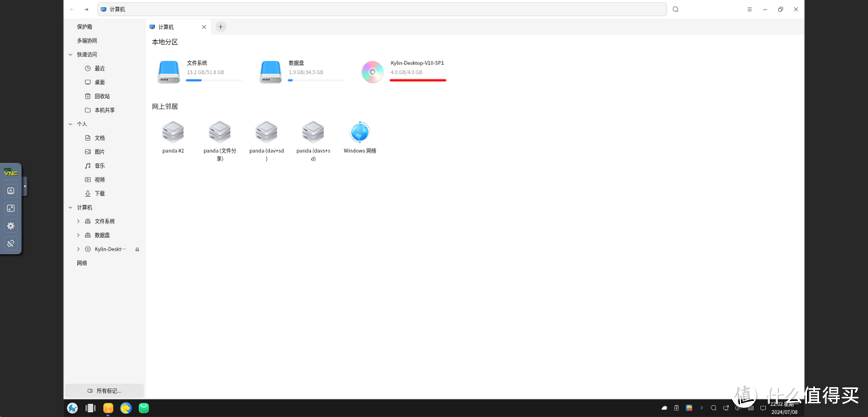Screen dimensions: 868x417
Task: Open the 数据盘 drive icon
Action: tap(271, 72)
